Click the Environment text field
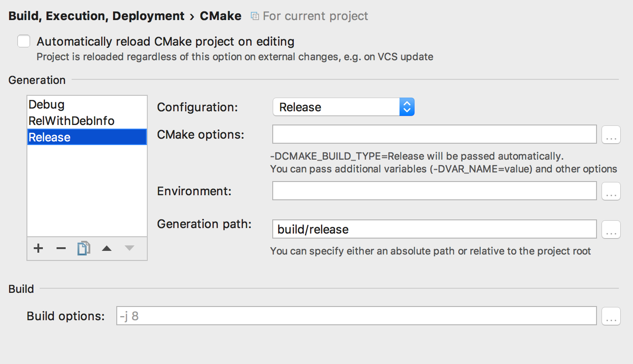633x364 pixels. click(434, 191)
